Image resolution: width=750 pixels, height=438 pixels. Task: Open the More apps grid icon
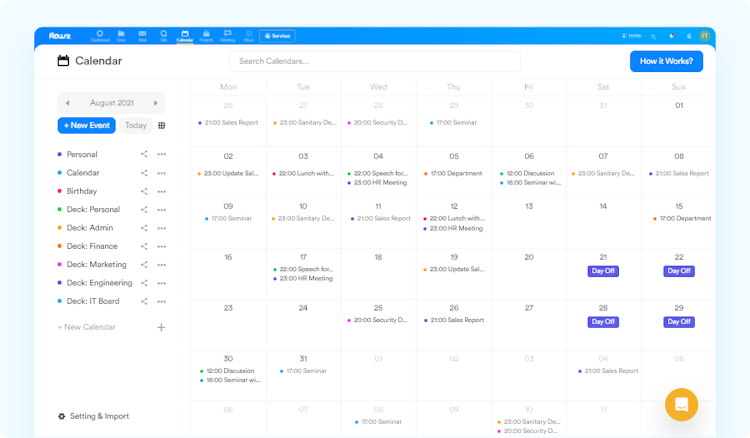[249, 36]
